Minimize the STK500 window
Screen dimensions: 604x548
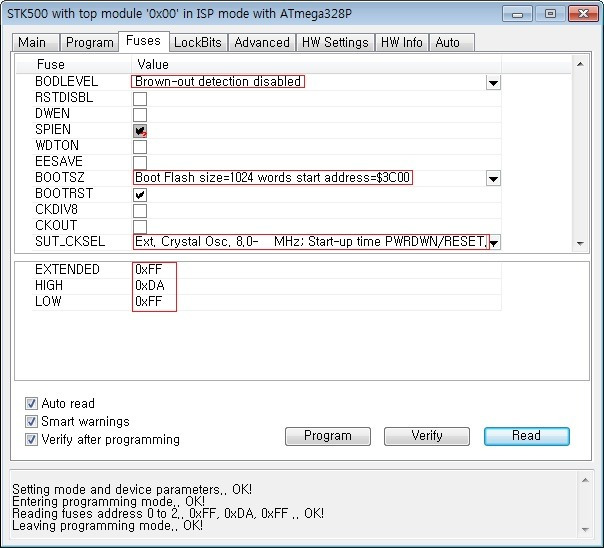(517, 14)
